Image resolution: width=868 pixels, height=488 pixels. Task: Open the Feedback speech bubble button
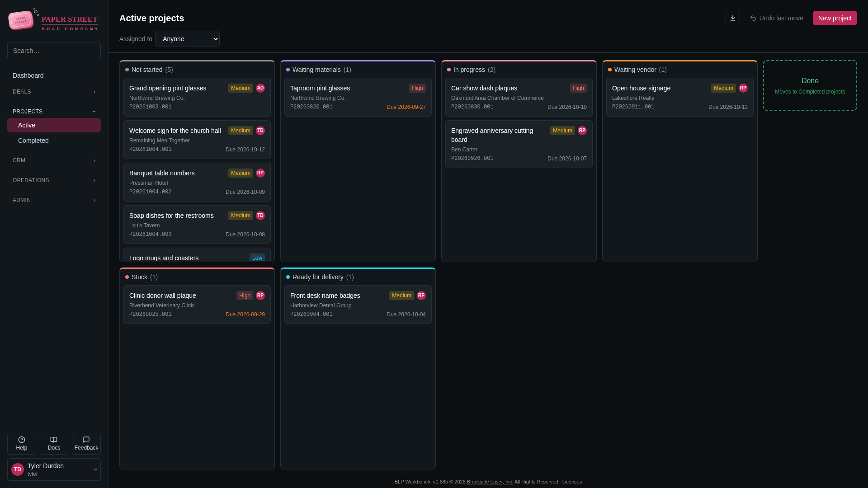click(x=86, y=443)
